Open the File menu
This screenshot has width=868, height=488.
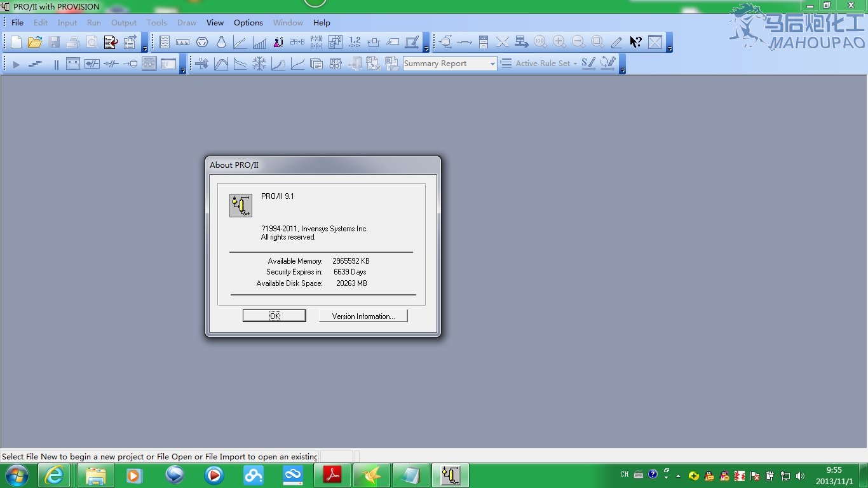(x=17, y=23)
